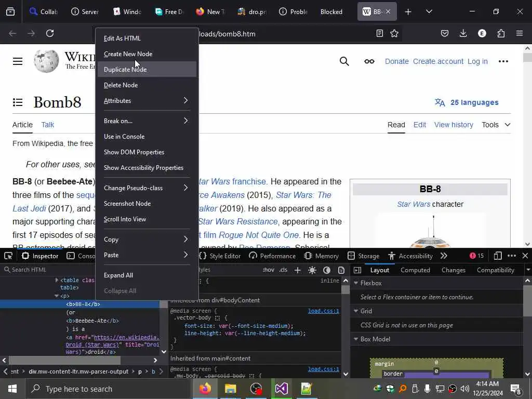Toggle responsive design mode icon

pos(498,256)
